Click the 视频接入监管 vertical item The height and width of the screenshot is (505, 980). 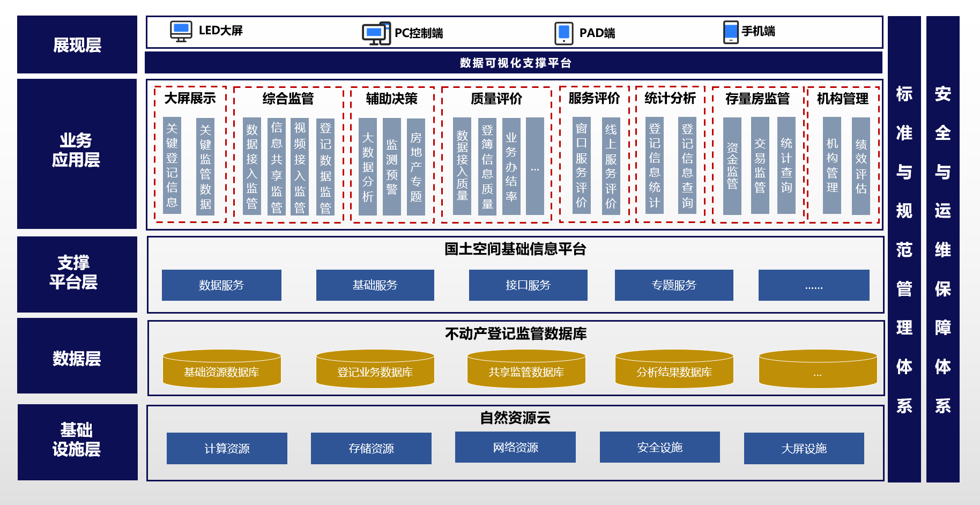click(300, 167)
